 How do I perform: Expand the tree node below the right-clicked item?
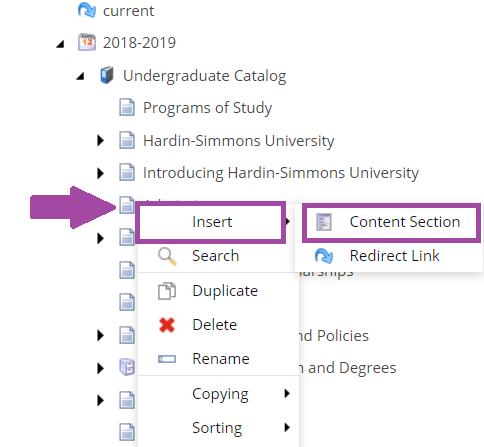coord(100,238)
